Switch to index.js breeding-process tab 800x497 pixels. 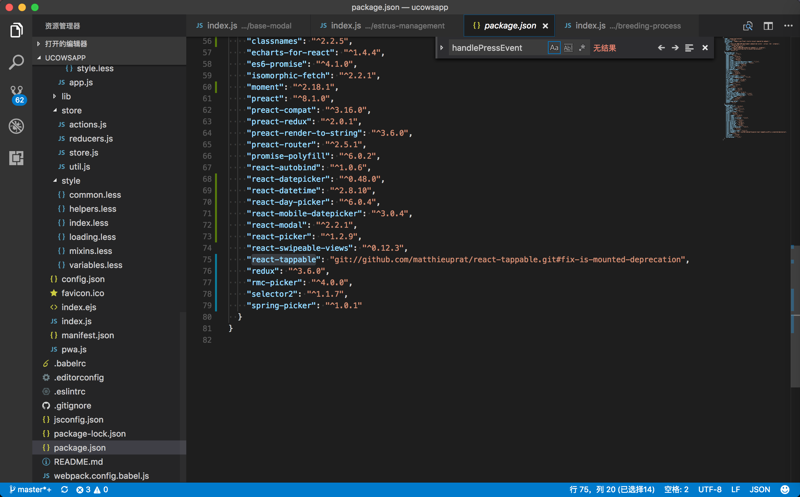621,26
